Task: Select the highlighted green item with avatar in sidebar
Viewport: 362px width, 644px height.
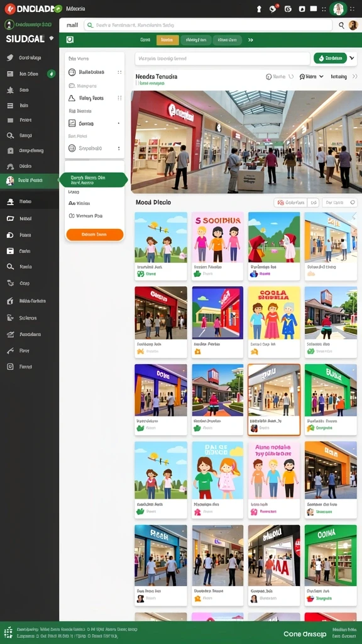Action: (x=30, y=180)
